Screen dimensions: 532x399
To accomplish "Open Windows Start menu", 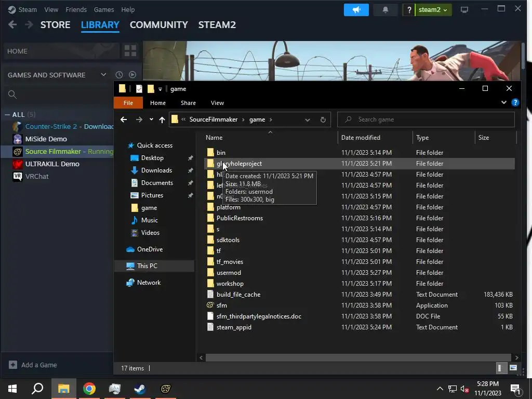I will (12, 389).
